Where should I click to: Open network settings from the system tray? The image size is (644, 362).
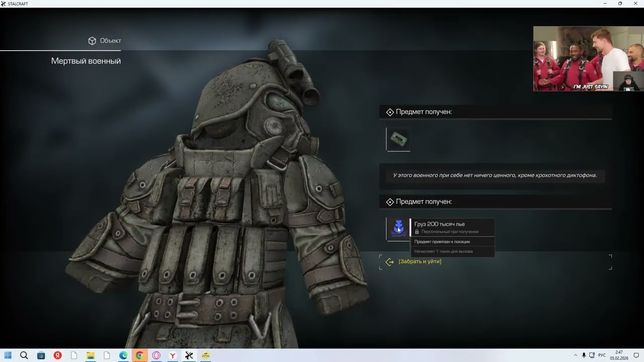[592, 355]
